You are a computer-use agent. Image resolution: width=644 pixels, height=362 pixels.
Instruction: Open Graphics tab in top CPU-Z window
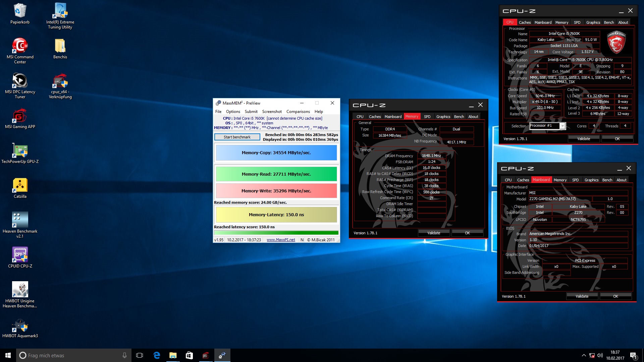pos(593,22)
